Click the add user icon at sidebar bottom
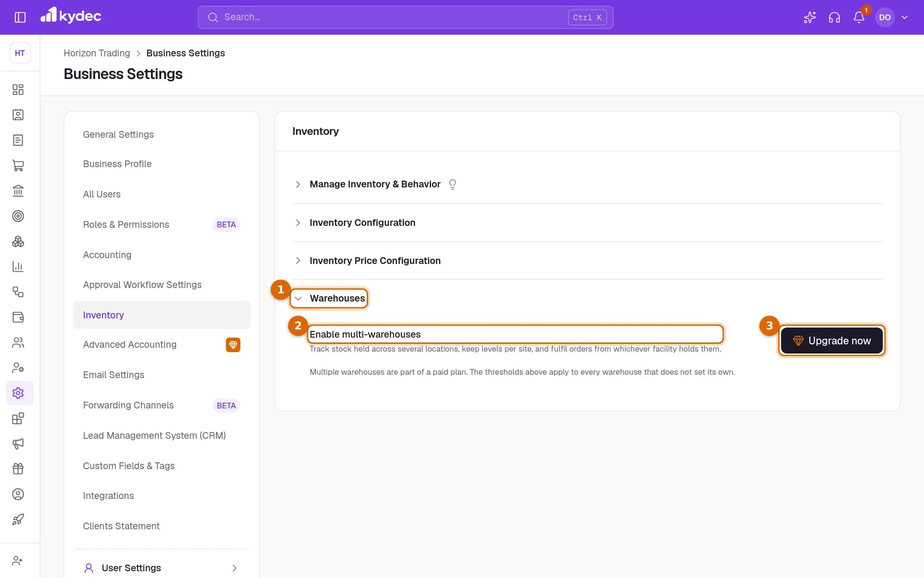 click(18, 561)
